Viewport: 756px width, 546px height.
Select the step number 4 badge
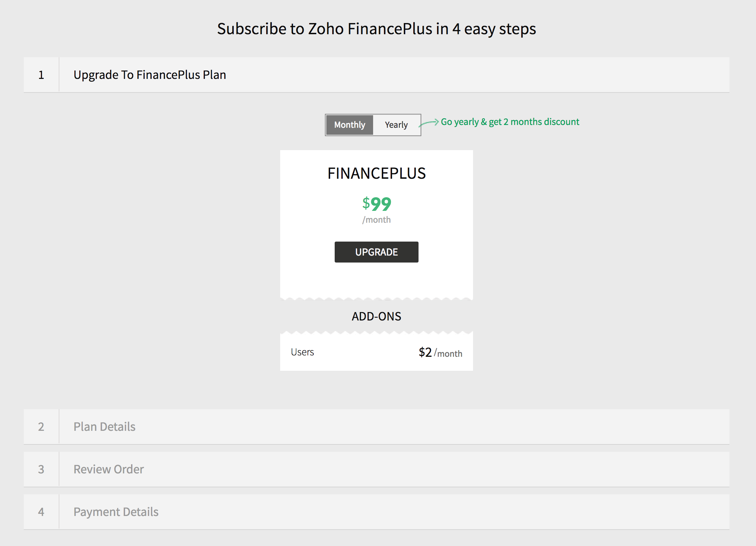click(41, 512)
